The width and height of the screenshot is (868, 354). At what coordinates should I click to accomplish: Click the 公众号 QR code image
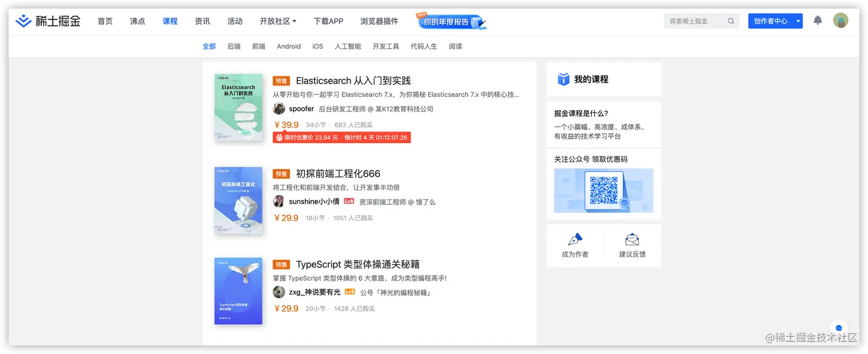click(603, 190)
